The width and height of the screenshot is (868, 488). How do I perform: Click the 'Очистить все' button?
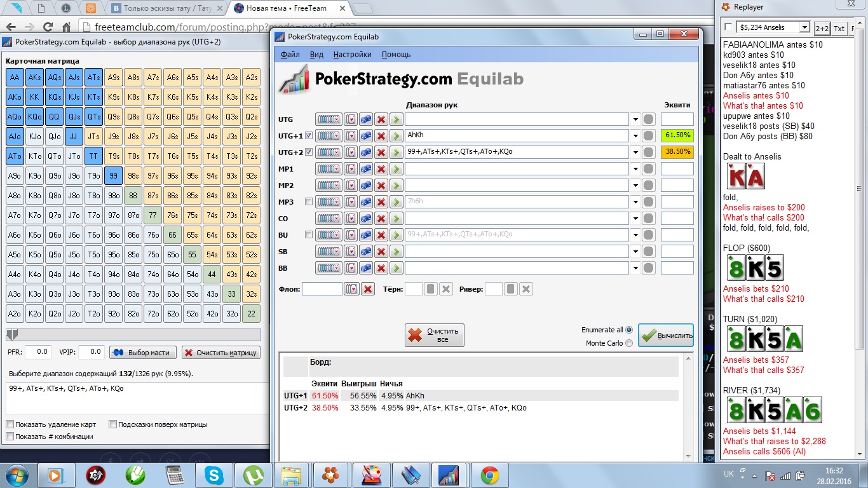tap(435, 335)
